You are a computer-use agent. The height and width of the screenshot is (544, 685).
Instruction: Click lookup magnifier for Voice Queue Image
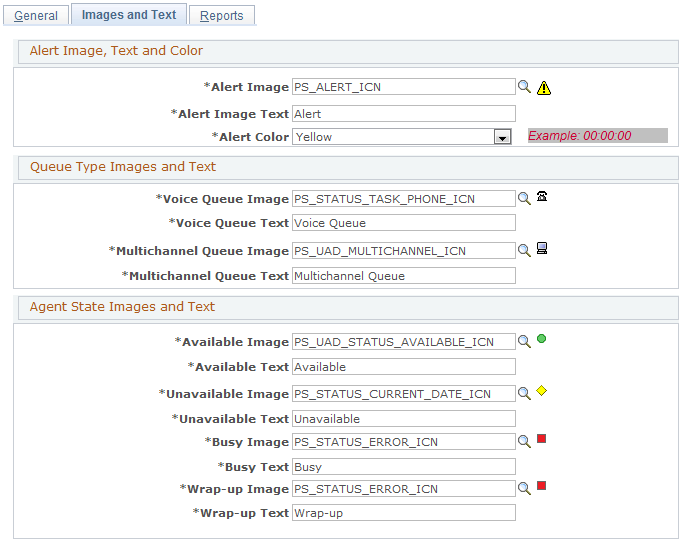coord(524,198)
